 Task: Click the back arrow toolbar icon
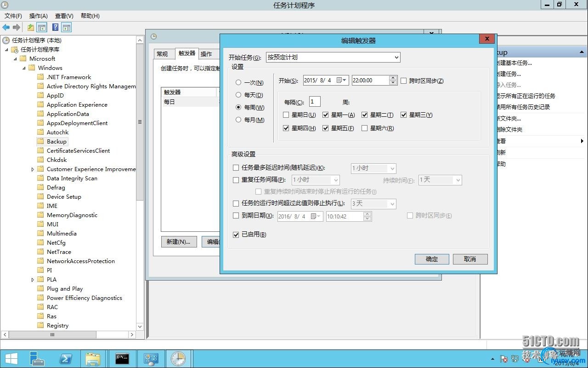click(x=6, y=28)
